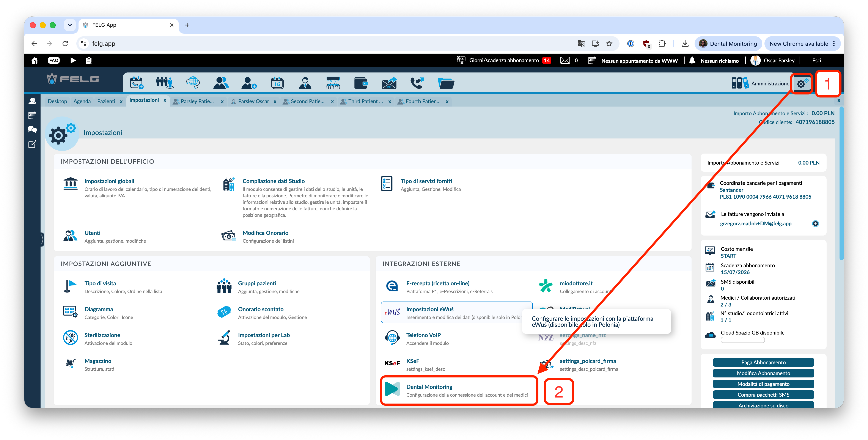868x440 pixels.
Task: Click the Esci logout link
Action: point(816,61)
